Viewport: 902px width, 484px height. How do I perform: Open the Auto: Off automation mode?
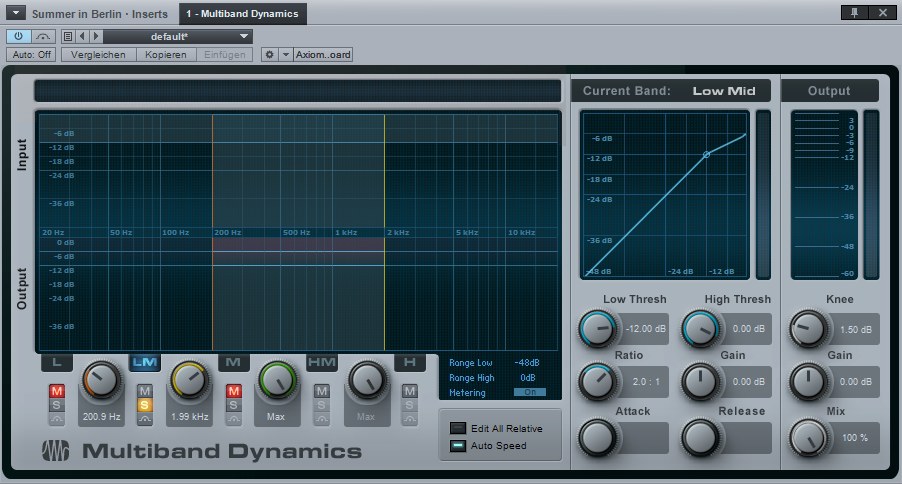pyautogui.click(x=32, y=55)
